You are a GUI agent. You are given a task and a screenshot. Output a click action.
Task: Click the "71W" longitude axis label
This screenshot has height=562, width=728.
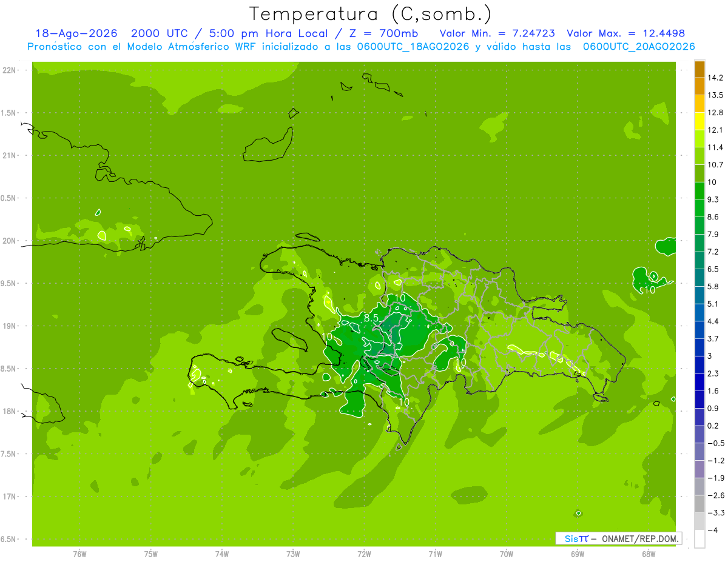pos(435,554)
